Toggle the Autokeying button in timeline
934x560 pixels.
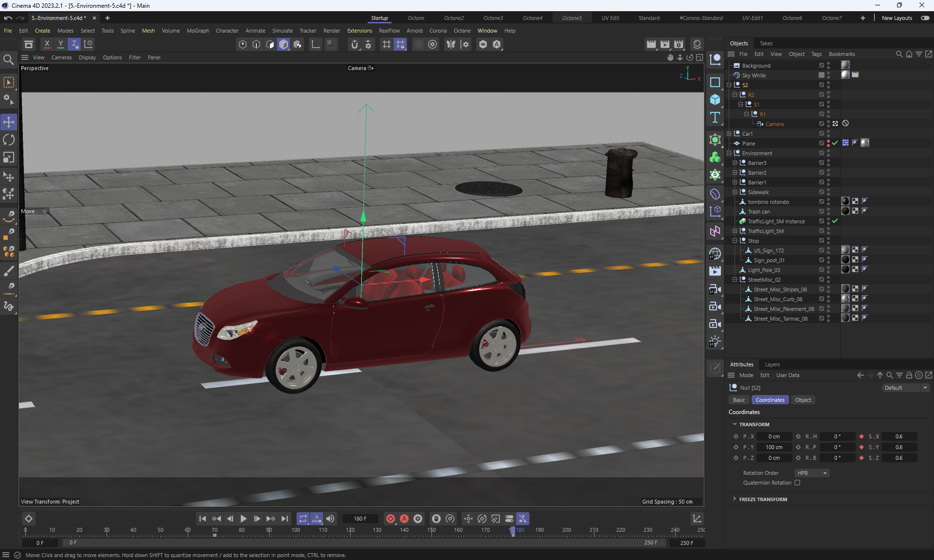pos(404,519)
